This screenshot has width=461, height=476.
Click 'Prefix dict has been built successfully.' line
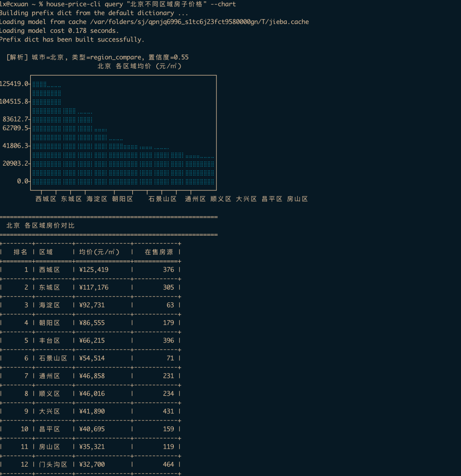point(72,39)
